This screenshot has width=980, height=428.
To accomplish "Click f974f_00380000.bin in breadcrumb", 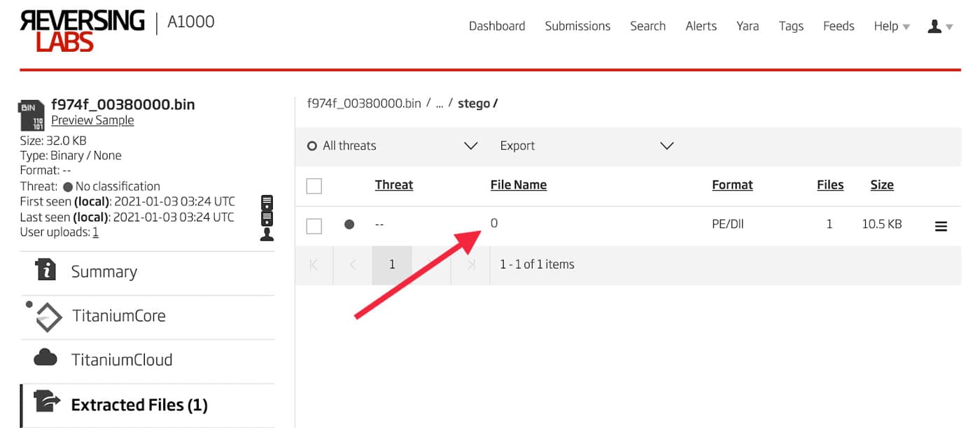I will click(364, 104).
